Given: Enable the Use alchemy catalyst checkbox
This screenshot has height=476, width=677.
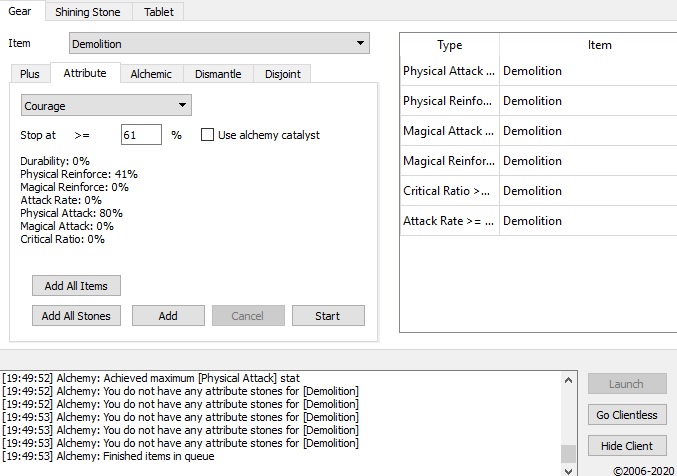Looking at the screenshot, I should (208, 135).
